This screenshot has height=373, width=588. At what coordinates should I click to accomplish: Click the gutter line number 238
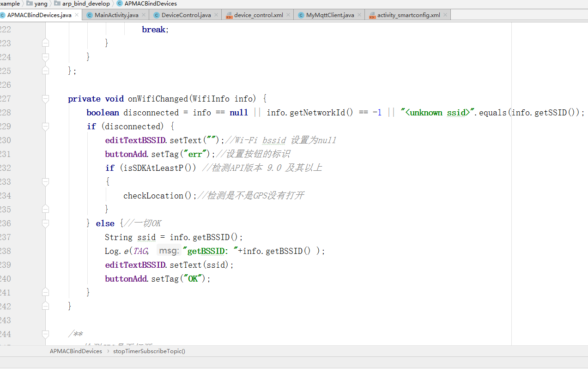click(x=5, y=251)
